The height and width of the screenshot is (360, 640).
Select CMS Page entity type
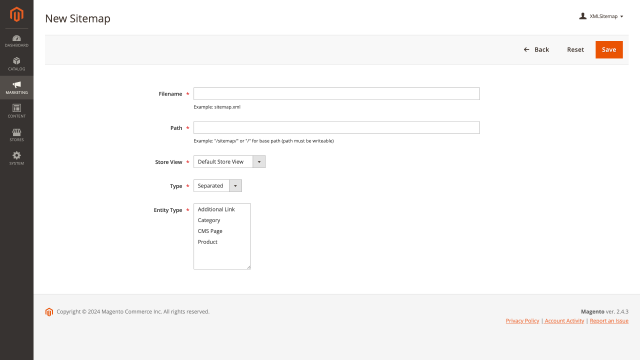coord(222,231)
